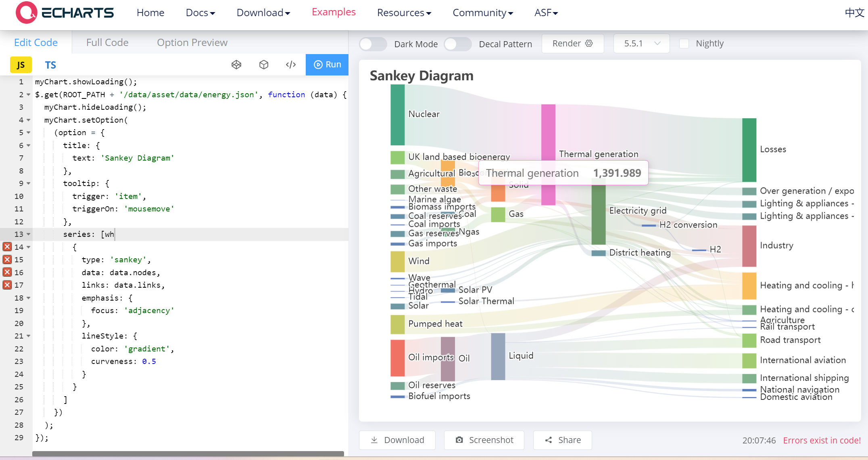Collapse the code fold on line 13
868x460 pixels.
tap(29, 234)
